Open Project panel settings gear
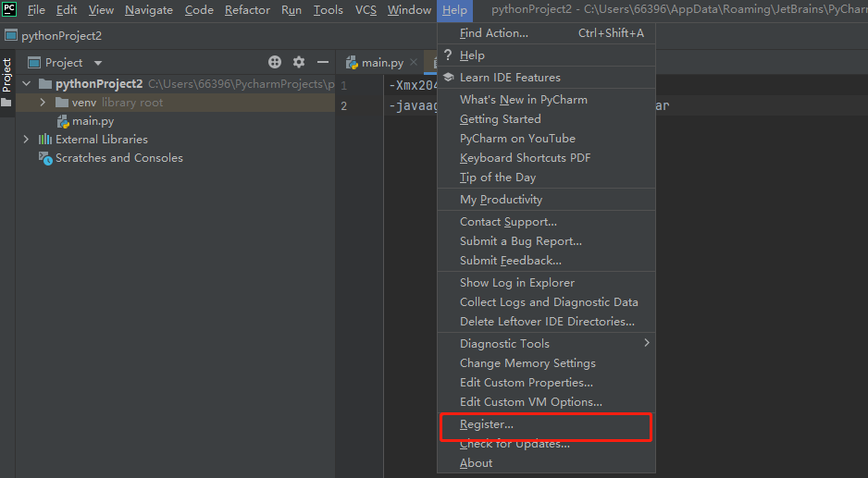The height and width of the screenshot is (478, 868). click(299, 62)
